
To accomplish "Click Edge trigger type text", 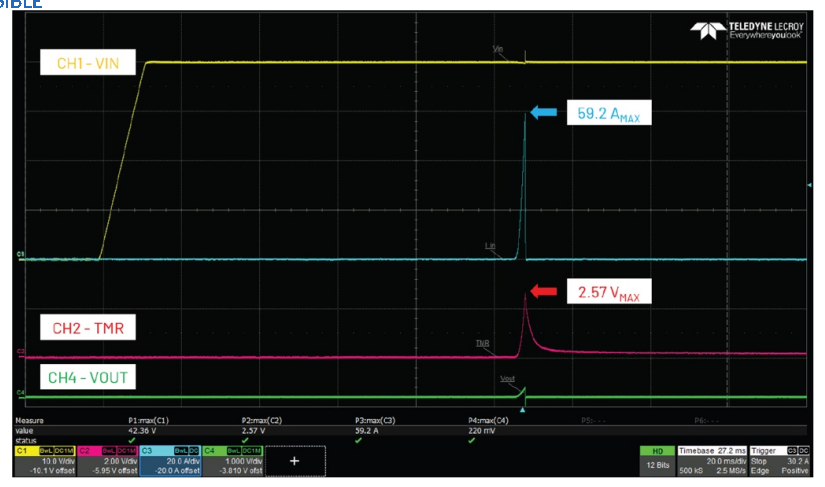I will 760,470.
